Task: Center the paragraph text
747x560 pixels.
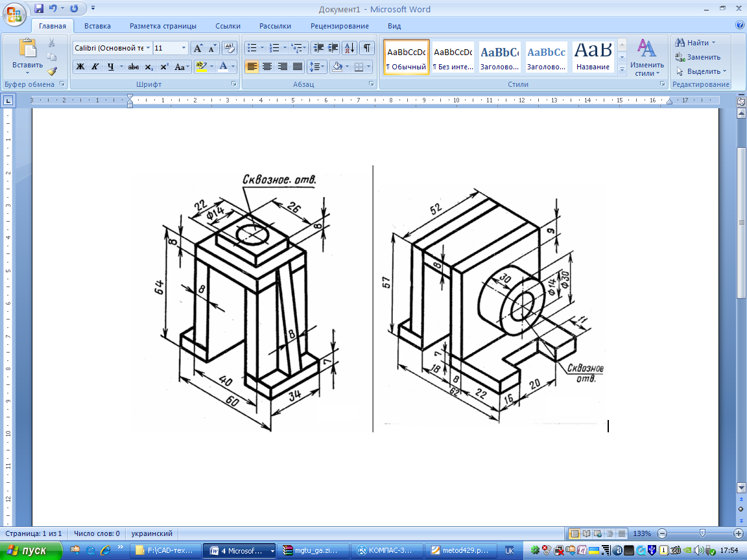Action: 267,67
